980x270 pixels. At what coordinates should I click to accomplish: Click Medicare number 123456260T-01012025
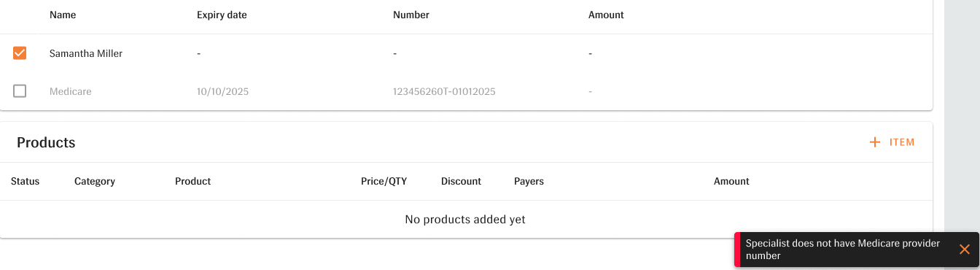(444, 91)
